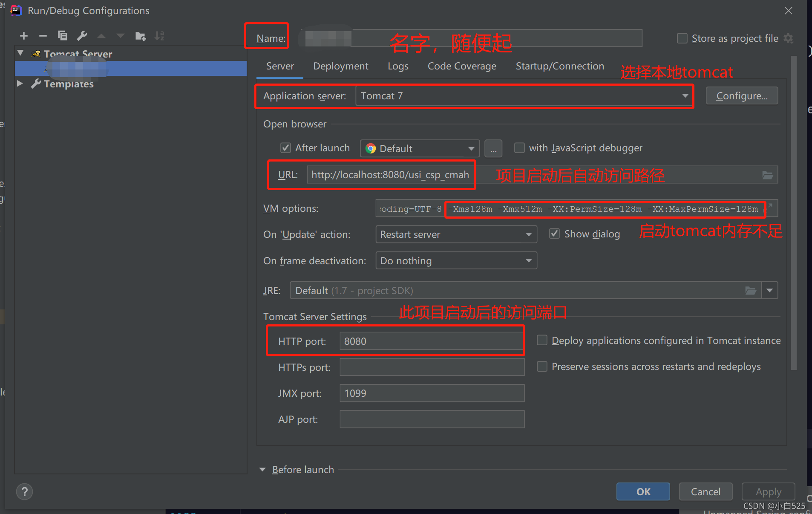Move configuration up arrow
This screenshot has height=514, width=812.
click(x=101, y=36)
